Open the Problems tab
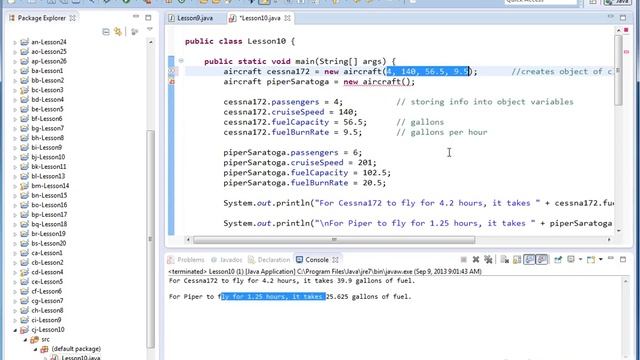Screen dimensions: 640x360 186,260
